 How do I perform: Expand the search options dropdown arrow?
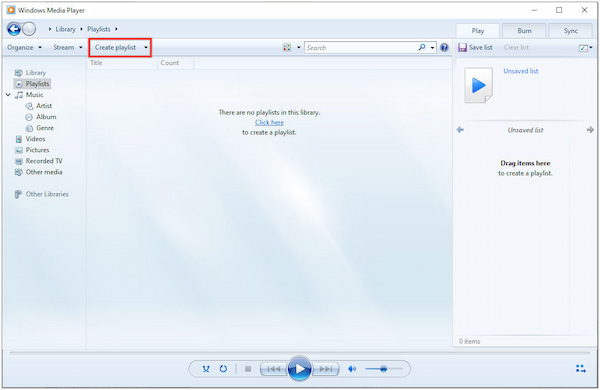pos(432,47)
